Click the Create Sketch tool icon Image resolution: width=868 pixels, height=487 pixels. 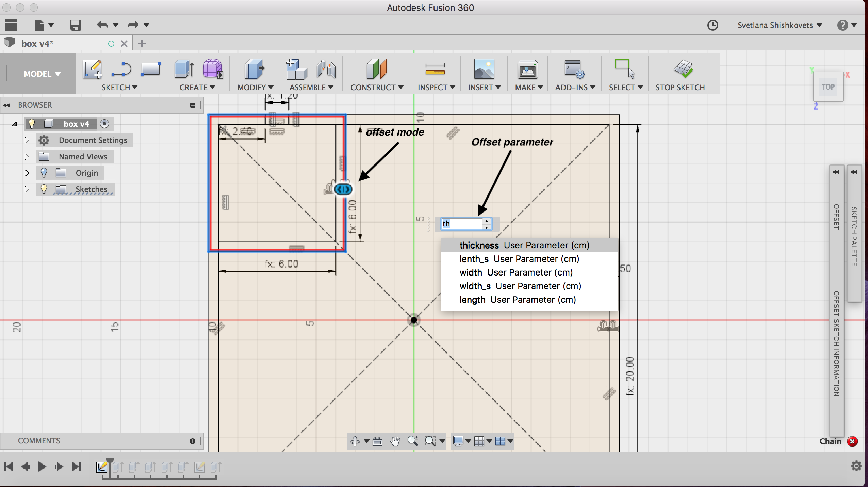(x=93, y=69)
